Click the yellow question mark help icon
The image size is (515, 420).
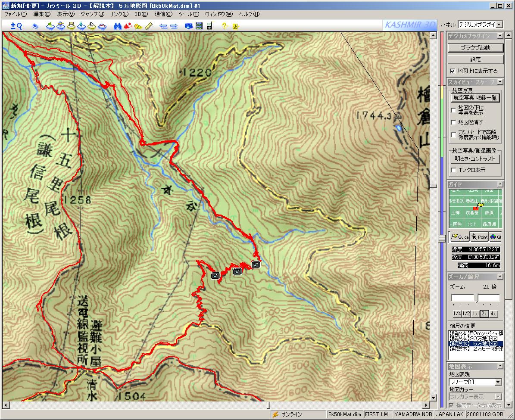click(224, 26)
